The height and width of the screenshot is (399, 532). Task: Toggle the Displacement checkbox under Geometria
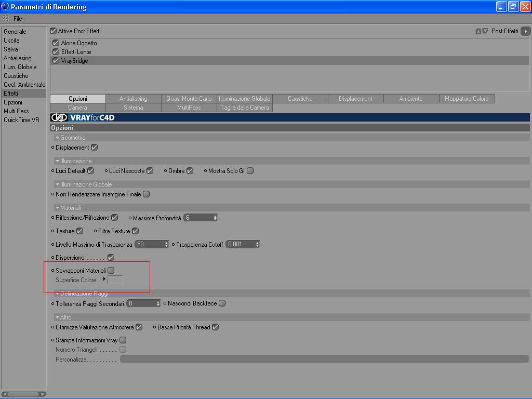(95, 148)
